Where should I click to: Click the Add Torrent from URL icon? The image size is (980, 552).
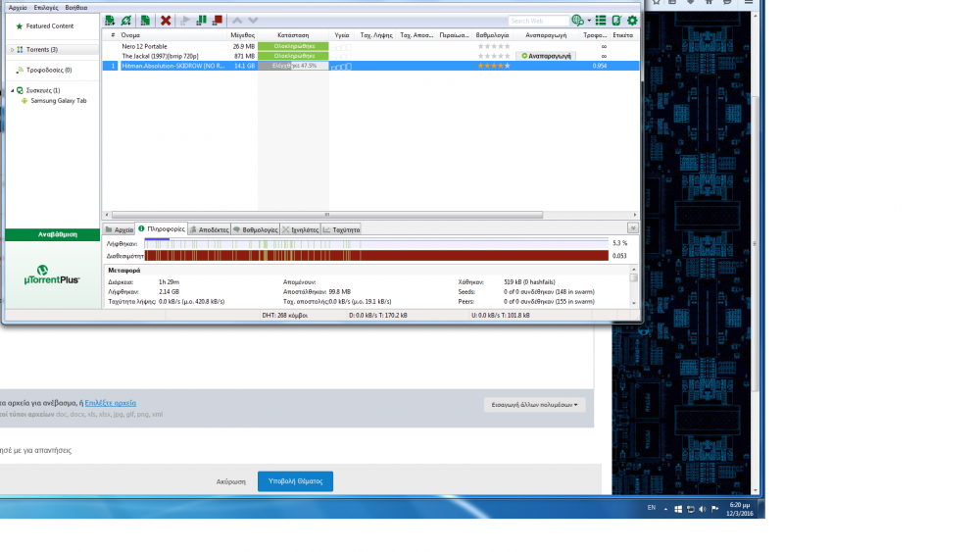click(x=126, y=21)
